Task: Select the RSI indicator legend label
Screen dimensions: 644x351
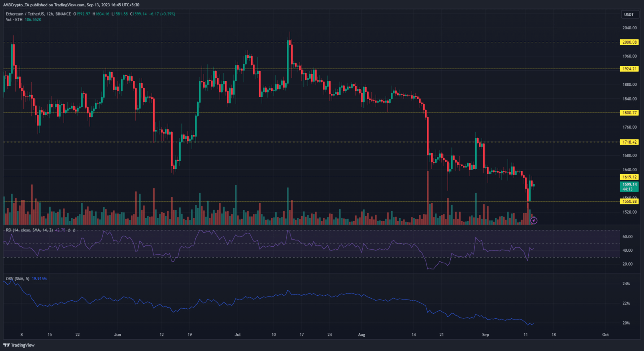Action: (29, 230)
